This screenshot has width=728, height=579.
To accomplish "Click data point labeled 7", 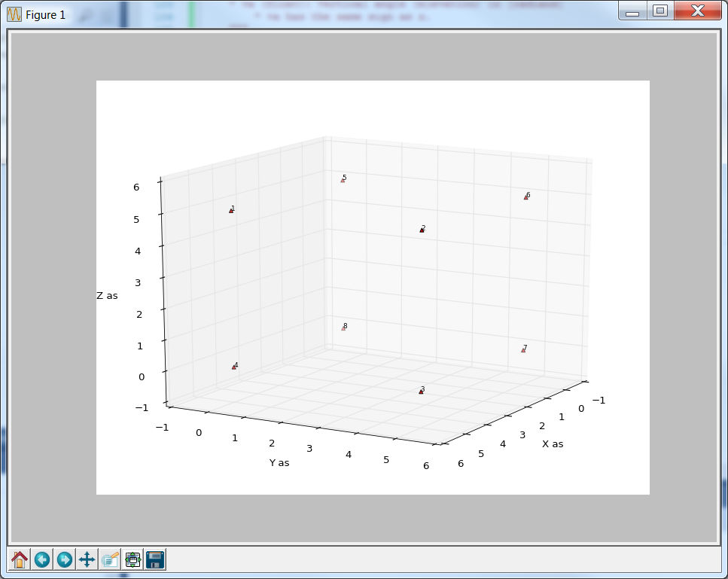I will tap(523, 350).
